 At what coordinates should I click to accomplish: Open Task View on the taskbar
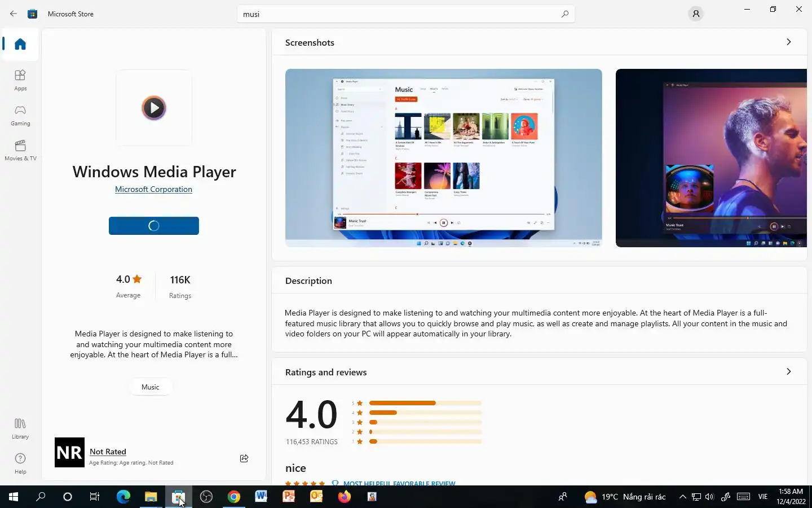click(x=95, y=497)
